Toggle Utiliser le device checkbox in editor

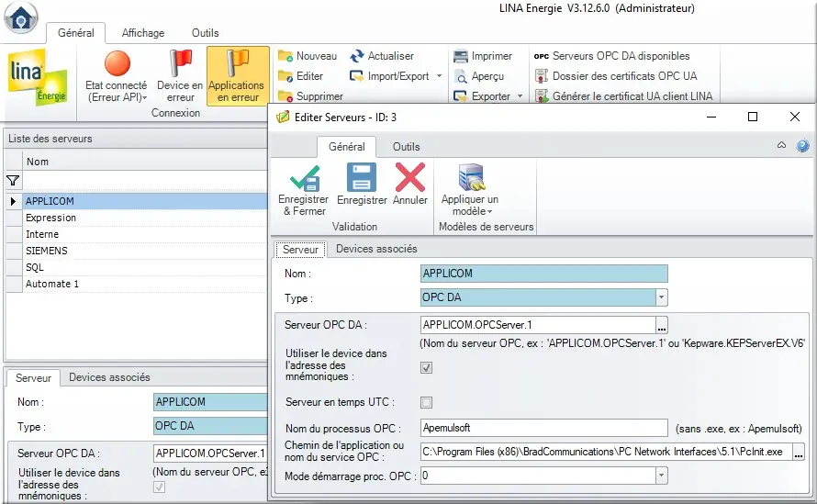point(426,368)
